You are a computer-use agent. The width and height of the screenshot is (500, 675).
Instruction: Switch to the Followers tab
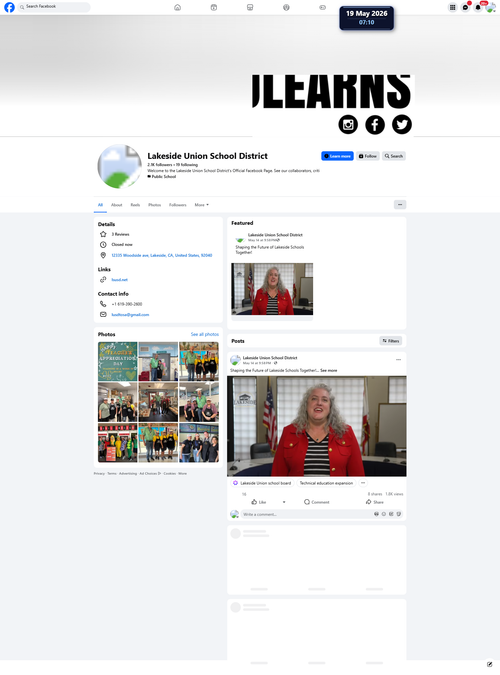coord(178,205)
